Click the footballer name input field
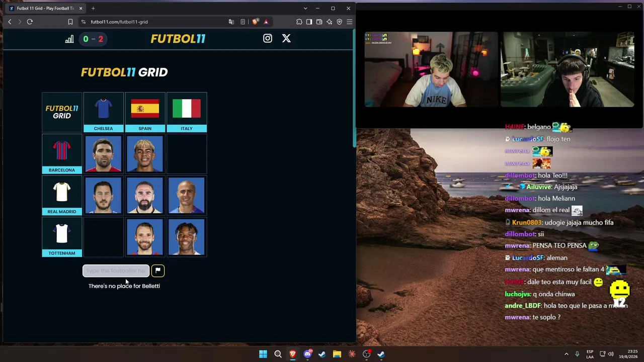The height and width of the screenshot is (362, 644). 116,270
